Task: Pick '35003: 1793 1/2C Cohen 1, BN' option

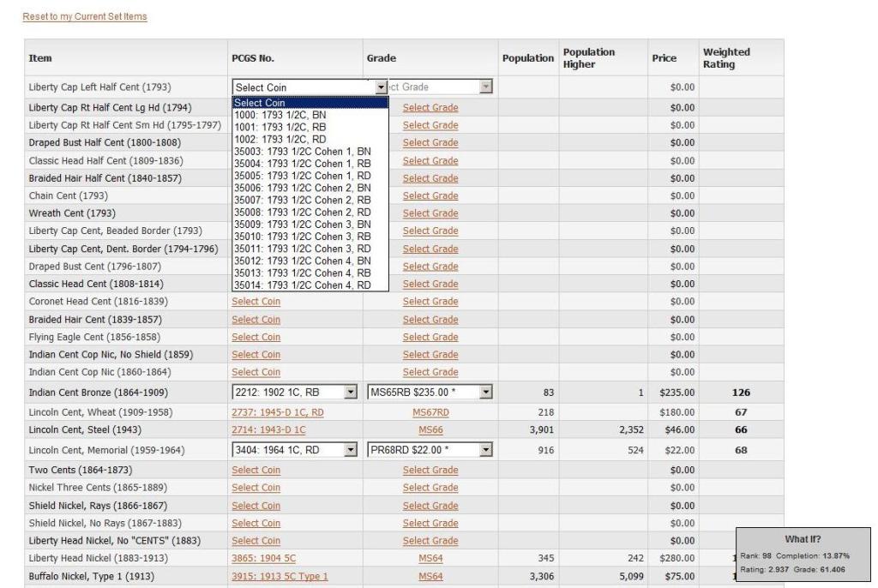Action: tap(302, 151)
